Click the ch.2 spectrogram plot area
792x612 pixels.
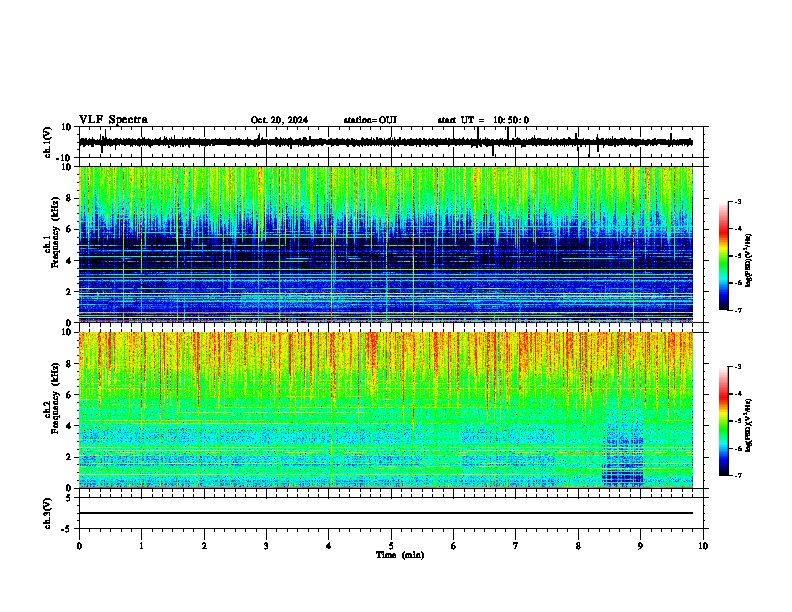pos(386,410)
